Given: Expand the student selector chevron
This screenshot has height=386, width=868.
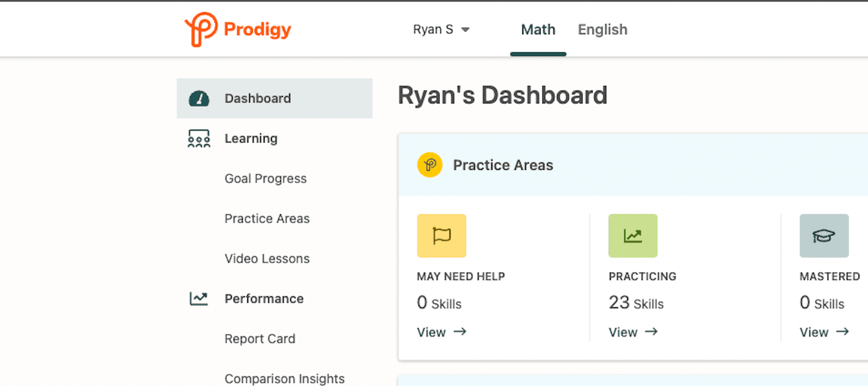Looking at the screenshot, I should click(465, 29).
